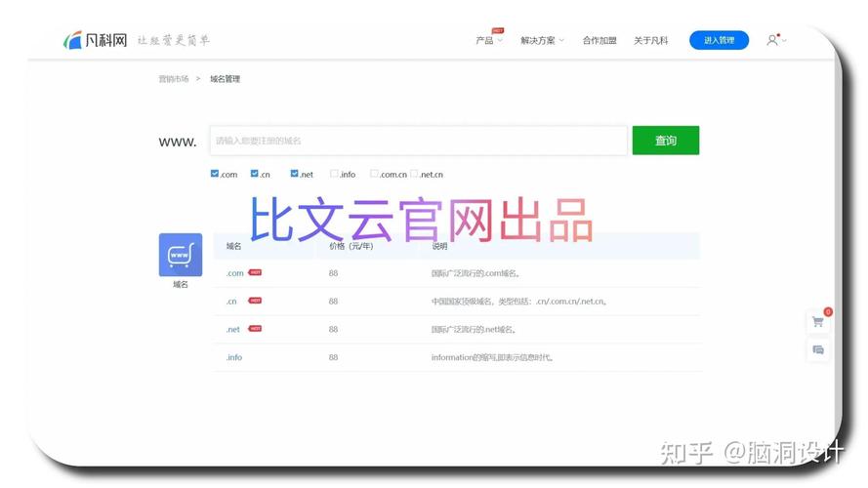Image resolution: width=868 pixels, height=488 pixels.
Task: Select the .cn domain row link
Action: pos(231,302)
